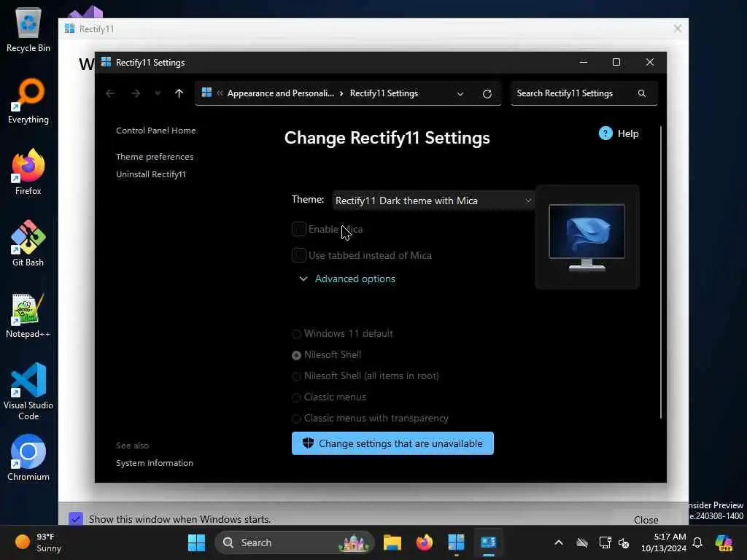
Task: Click Appearance and Personalization breadcrumb
Action: pos(281,93)
